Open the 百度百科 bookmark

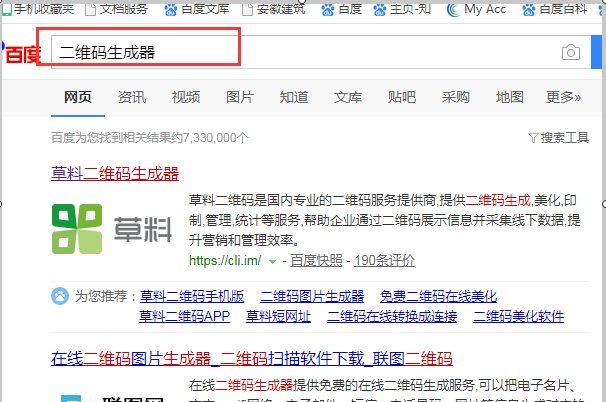[555, 9]
